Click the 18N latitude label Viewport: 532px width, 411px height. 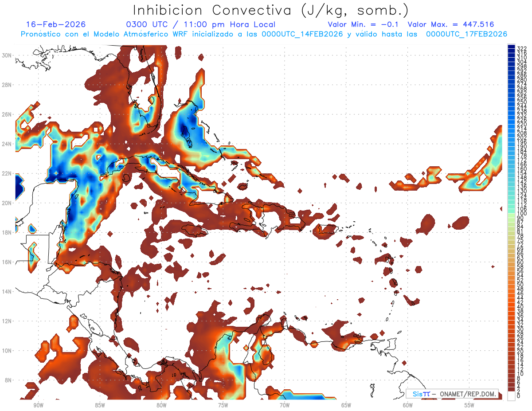click(8, 233)
